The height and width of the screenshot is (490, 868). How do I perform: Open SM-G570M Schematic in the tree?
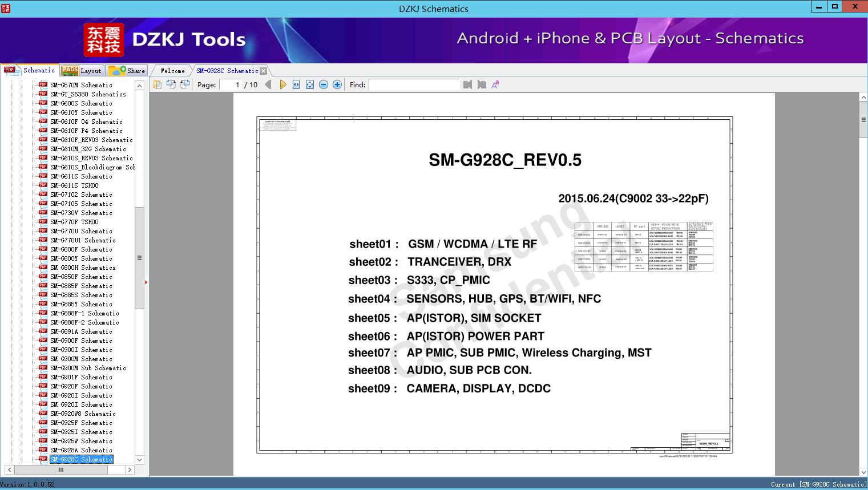pos(81,85)
